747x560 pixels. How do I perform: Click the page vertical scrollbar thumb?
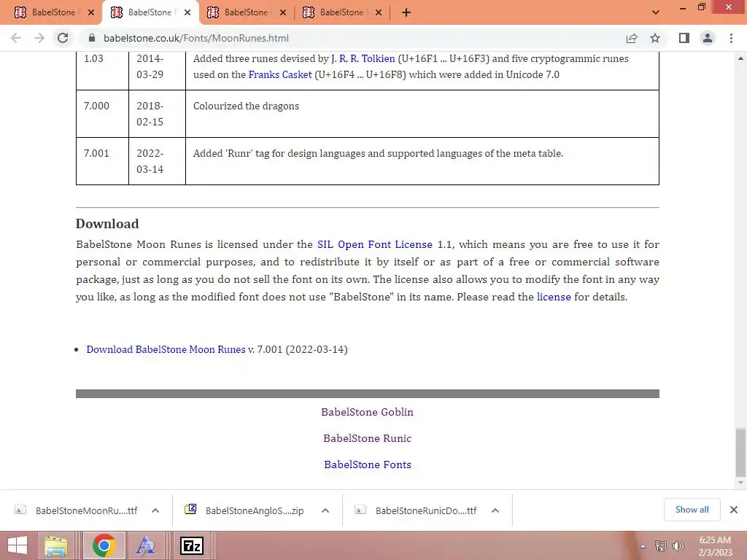(740, 452)
